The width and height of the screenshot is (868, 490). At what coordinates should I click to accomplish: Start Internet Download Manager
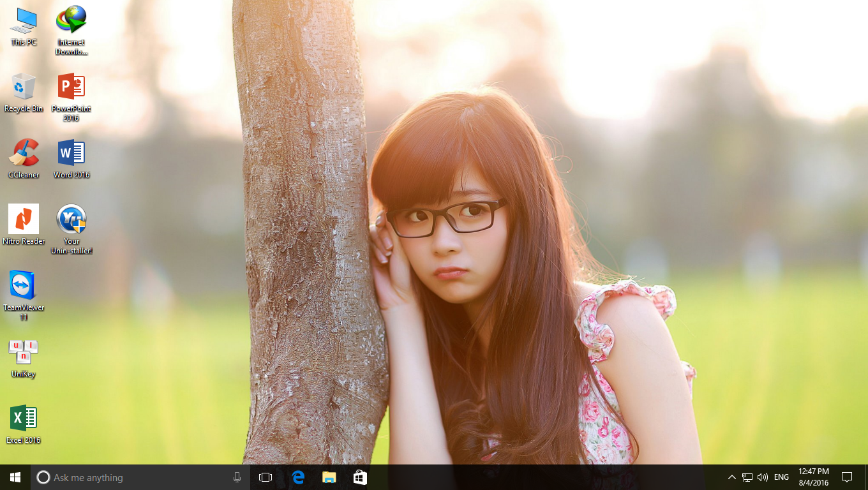71,19
